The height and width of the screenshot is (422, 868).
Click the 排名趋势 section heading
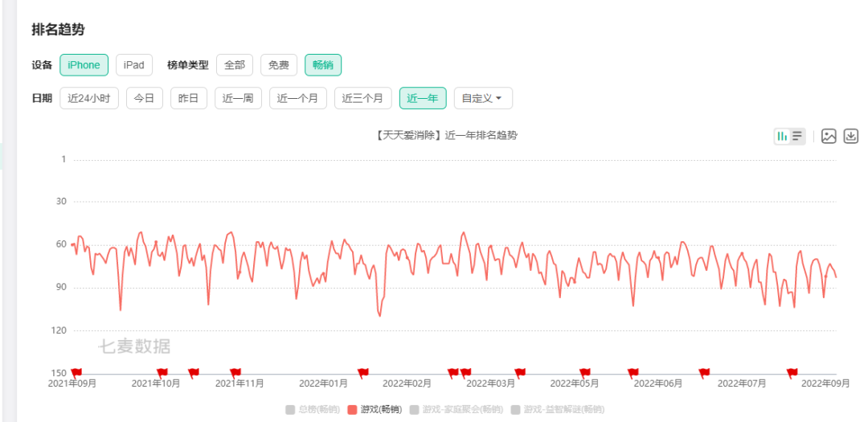[58, 30]
